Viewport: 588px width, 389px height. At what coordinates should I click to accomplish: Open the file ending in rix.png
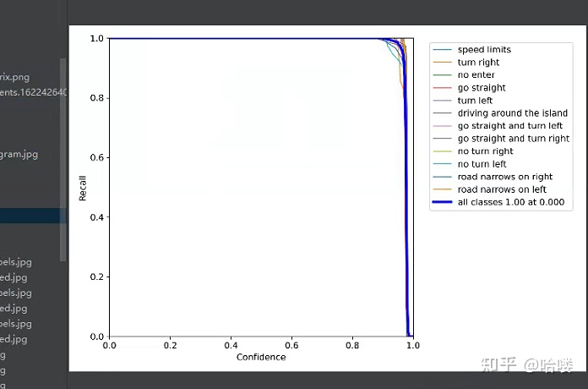(14, 77)
